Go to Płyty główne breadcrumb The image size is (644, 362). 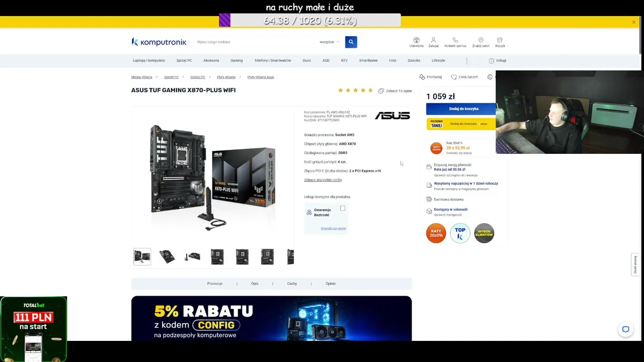pos(226,77)
